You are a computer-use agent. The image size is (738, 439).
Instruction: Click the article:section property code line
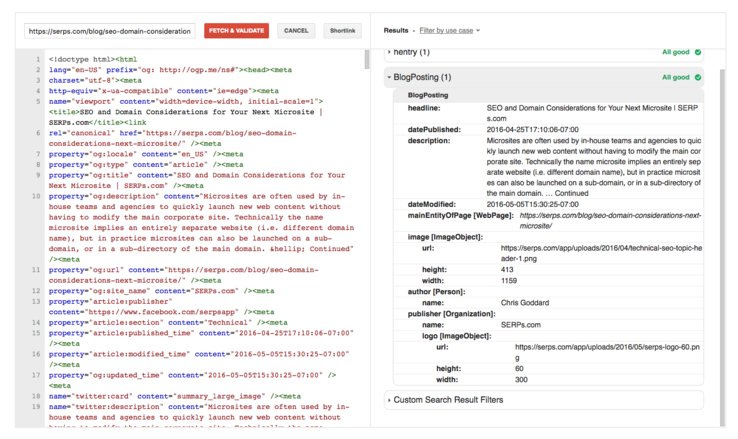[x=168, y=322]
